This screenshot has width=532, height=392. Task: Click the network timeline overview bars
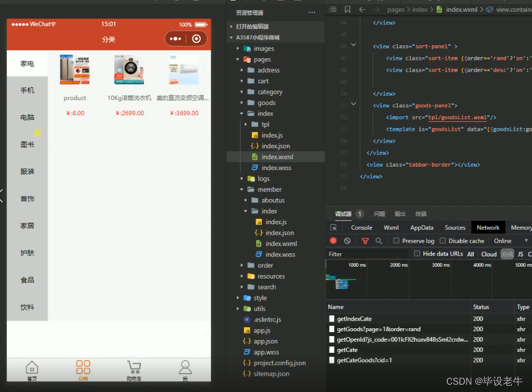click(x=342, y=282)
